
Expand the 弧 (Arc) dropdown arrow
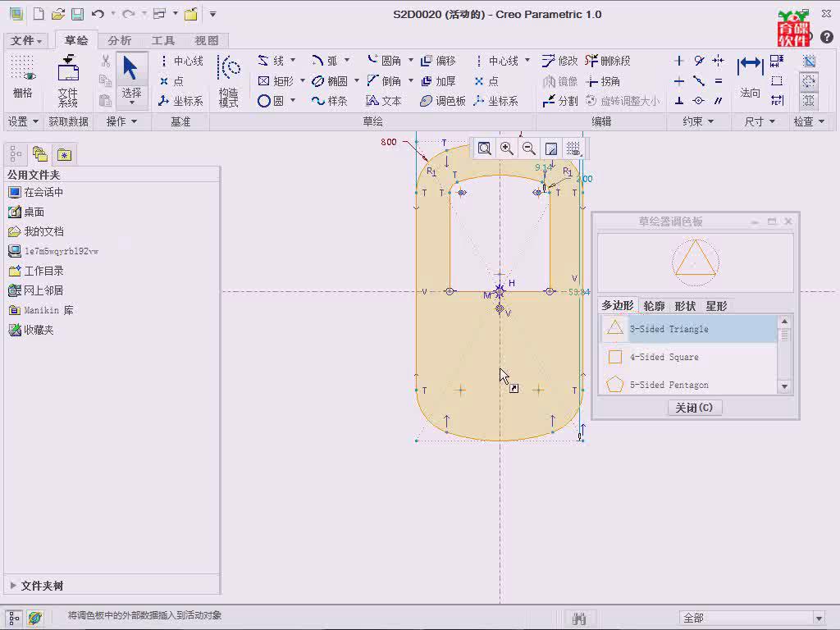tap(347, 60)
